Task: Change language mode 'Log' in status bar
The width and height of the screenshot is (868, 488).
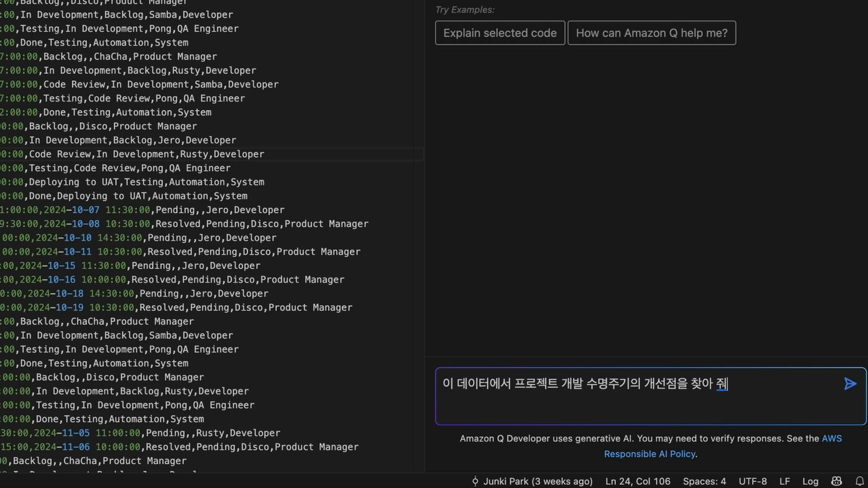Action: coord(810,481)
